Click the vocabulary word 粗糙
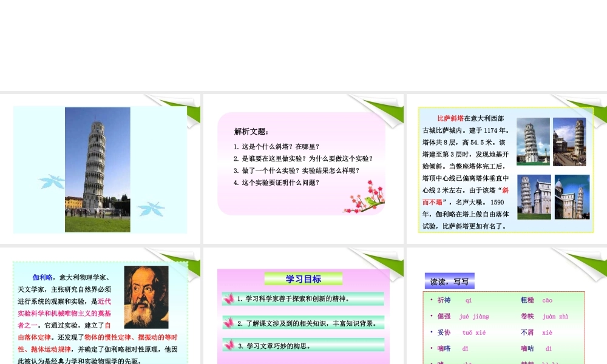Screen dimensions: 607x364 pyautogui.click(x=527, y=300)
